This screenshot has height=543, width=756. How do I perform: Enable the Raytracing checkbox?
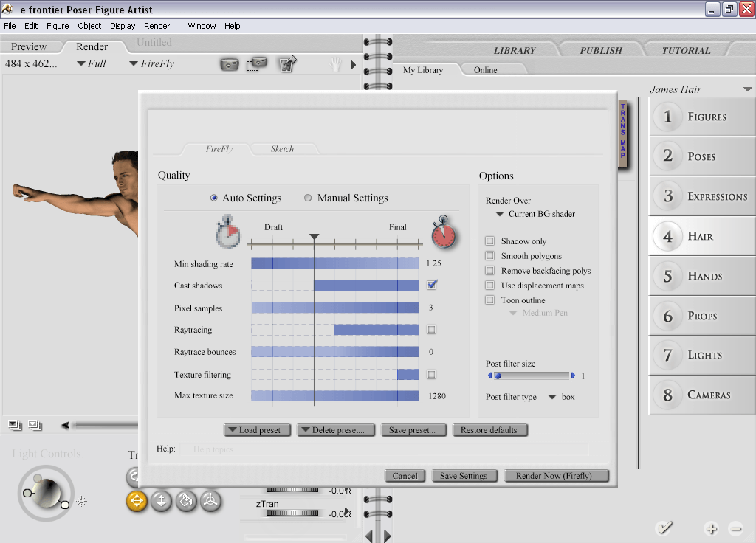click(431, 330)
